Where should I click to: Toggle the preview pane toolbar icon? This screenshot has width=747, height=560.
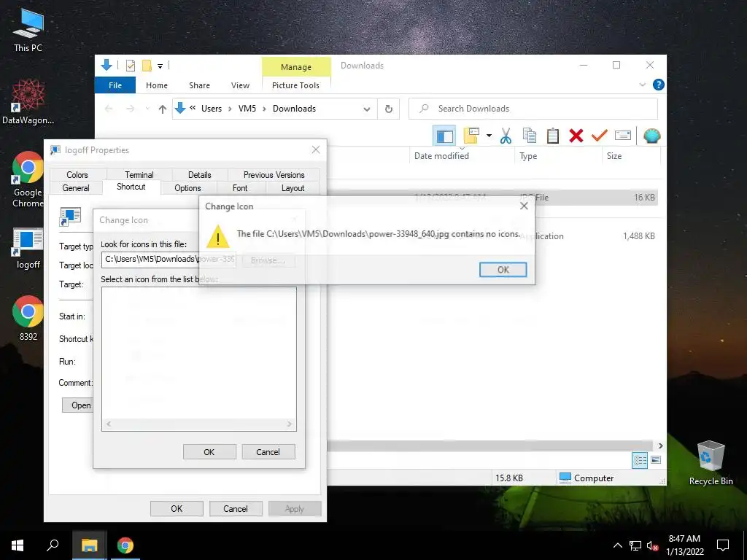point(444,136)
